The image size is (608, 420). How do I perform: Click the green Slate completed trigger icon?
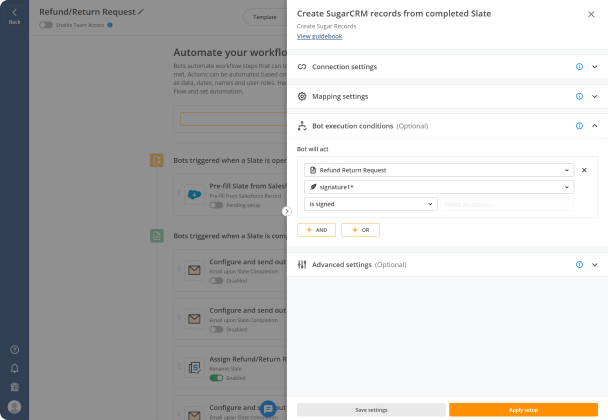click(157, 236)
